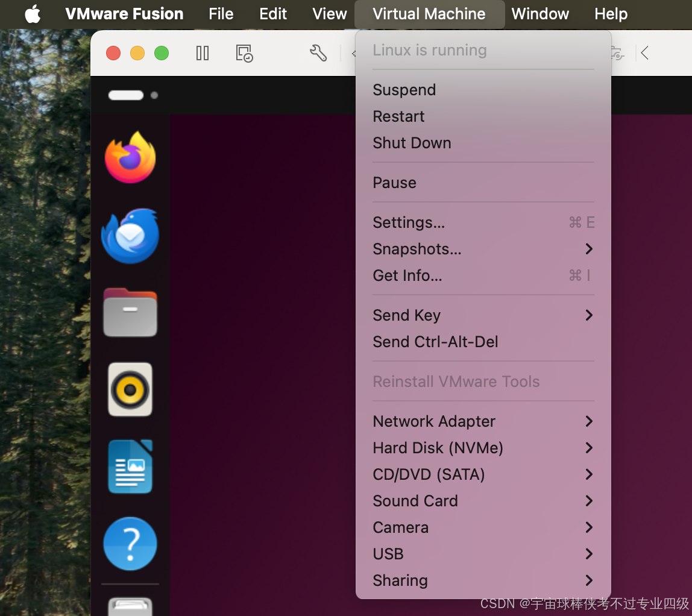The height and width of the screenshot is (616, 692).
Task: Open the View menu
Action: tap(329, 14)
